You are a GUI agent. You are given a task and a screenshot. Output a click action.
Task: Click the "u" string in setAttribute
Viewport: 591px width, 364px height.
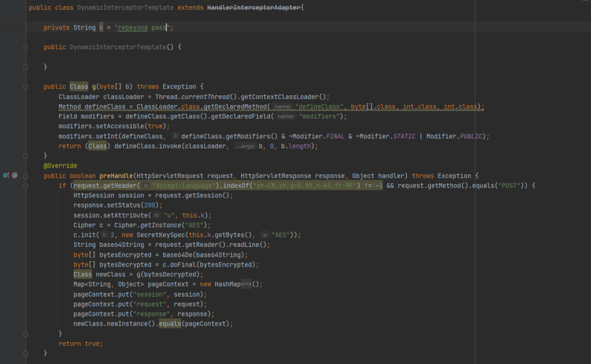(170, 215)
